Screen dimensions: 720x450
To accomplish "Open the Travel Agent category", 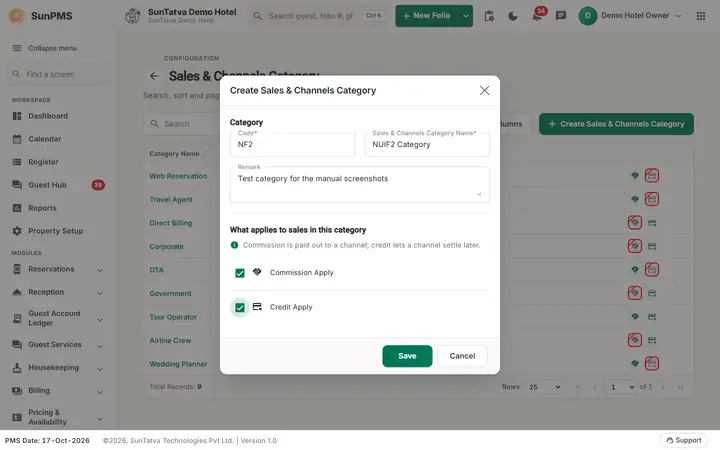I will pyautogui.click(x=171, y=199).
